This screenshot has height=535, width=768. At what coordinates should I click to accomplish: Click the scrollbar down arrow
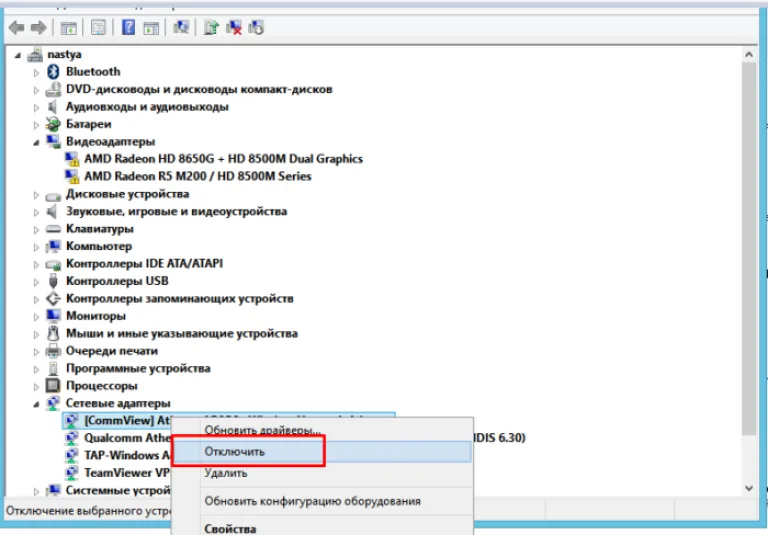[x=749, y=488]
